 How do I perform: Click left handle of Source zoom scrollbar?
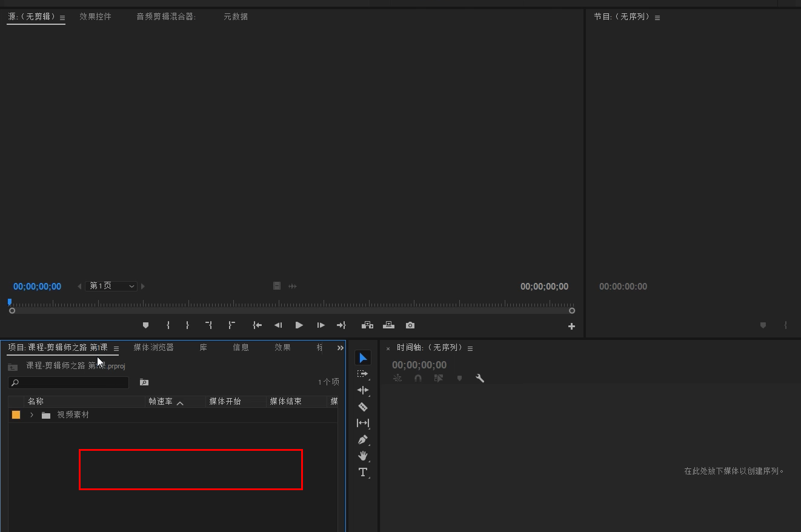point(12,311)
